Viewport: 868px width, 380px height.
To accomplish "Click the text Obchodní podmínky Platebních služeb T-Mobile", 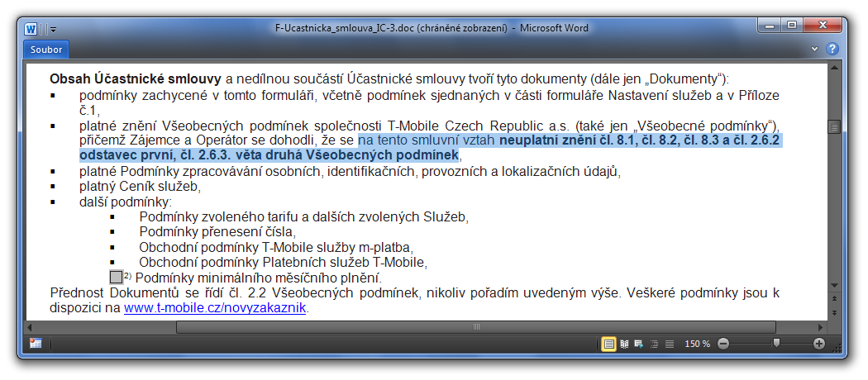I will pos(284,262).
